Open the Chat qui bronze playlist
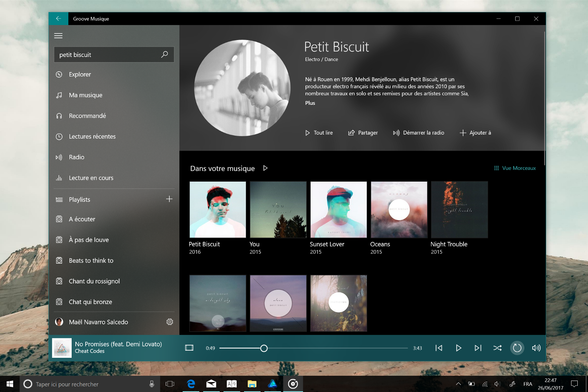Image resolution: width=588 pixels, height=392 pixels. pyautogui.click(x=114, y=302)
